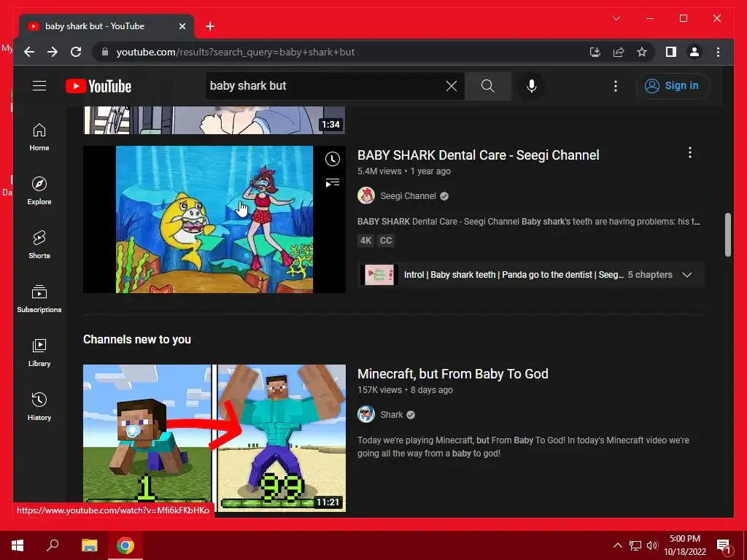The image size is (747, 560).
Task: Open History in sidebar
Action: pos(39,406)
